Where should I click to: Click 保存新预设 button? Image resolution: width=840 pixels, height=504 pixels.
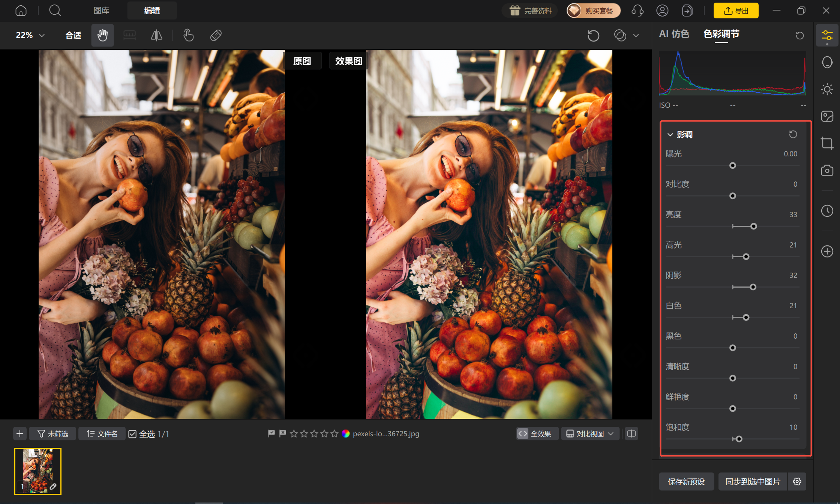tap(686, 481)
